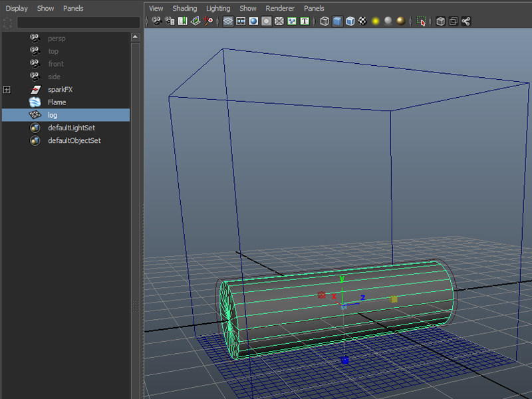
Task: Toggle the Film Gate display
Action: click(241, 21)
